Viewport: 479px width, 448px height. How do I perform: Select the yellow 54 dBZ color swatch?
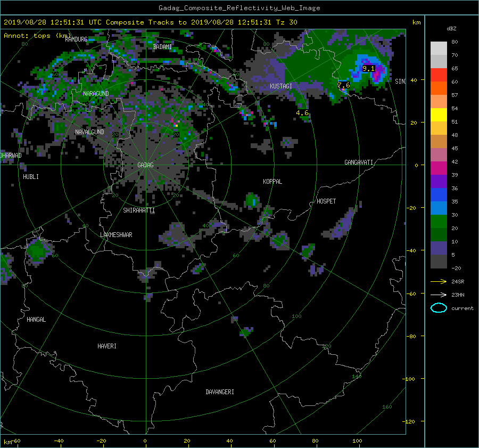(x=439, y=115)
